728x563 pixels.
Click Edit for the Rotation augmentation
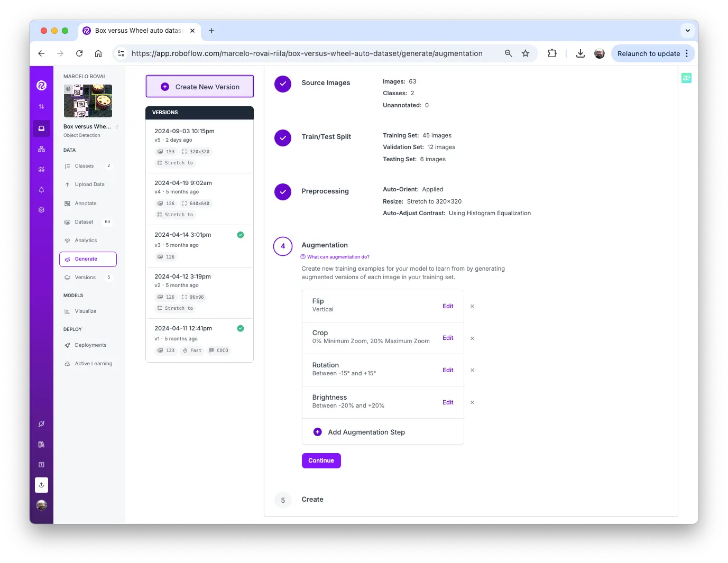(448, 370)
